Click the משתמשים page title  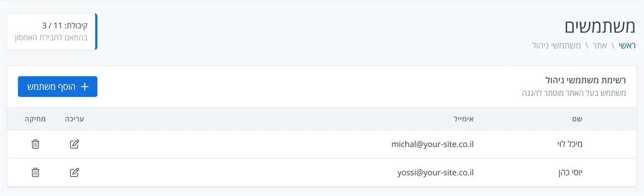click(x=600, y=26)
